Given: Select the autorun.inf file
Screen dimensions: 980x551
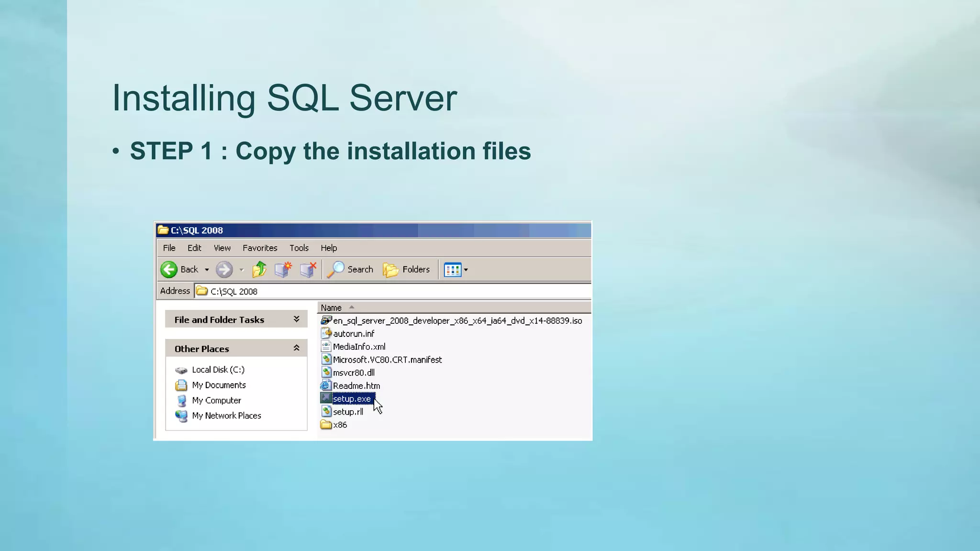Looking at the screenshot, I should pyautogui.click(x=354, y=333).
